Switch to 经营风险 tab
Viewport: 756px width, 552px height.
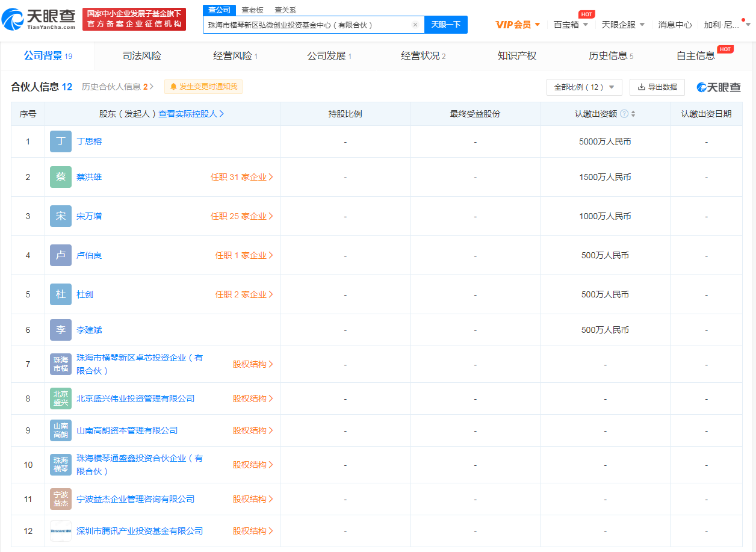[235, 56]
